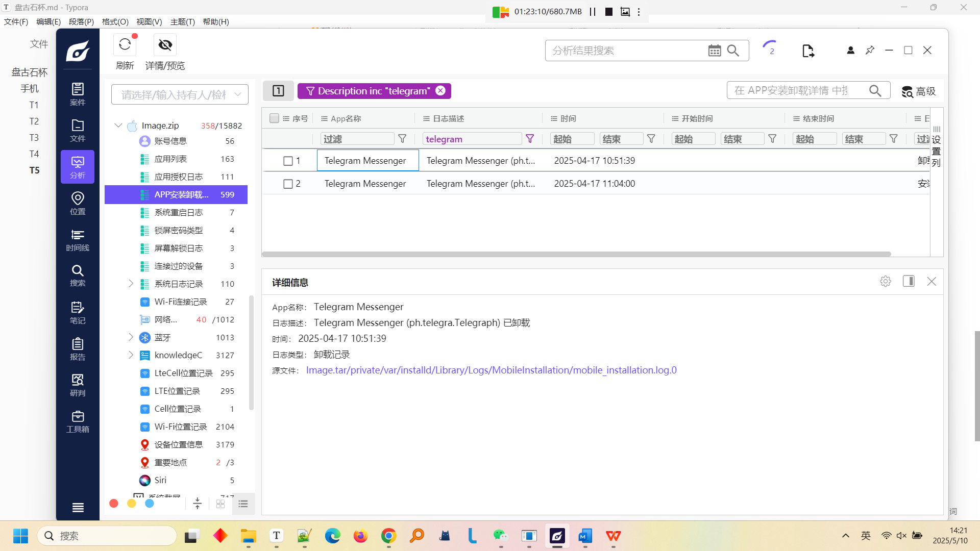Toggle detail panel dock layout icon
This screenshot has width=980, height=551.
coord(909,281)
